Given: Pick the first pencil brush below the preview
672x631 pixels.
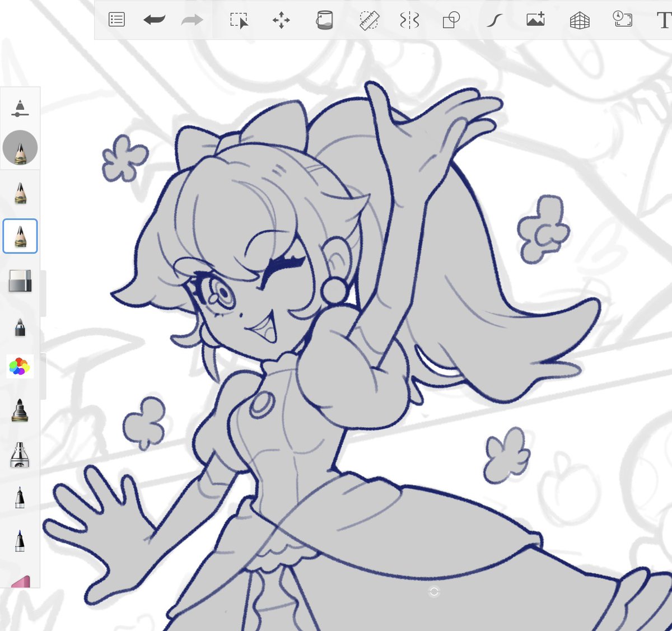Looking at the screenshot, I should tap(20, 193).
